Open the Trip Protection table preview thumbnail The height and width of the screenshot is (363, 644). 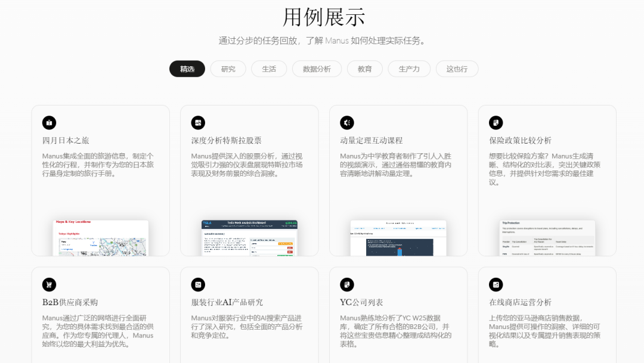tap(547, 238)
